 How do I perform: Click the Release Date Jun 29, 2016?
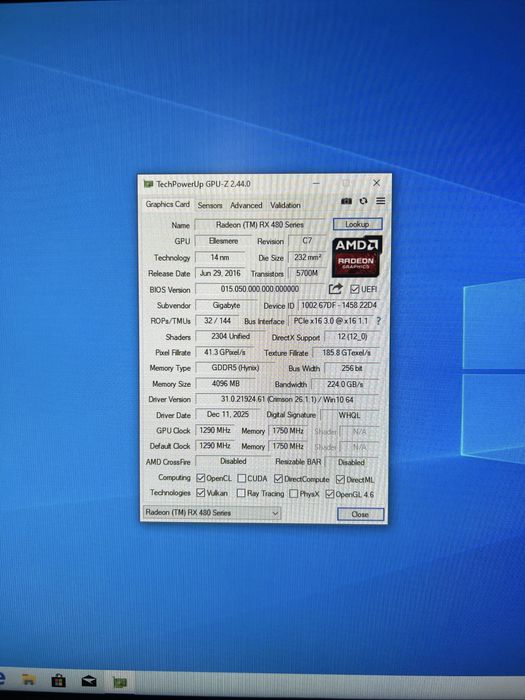pos(220,273)
